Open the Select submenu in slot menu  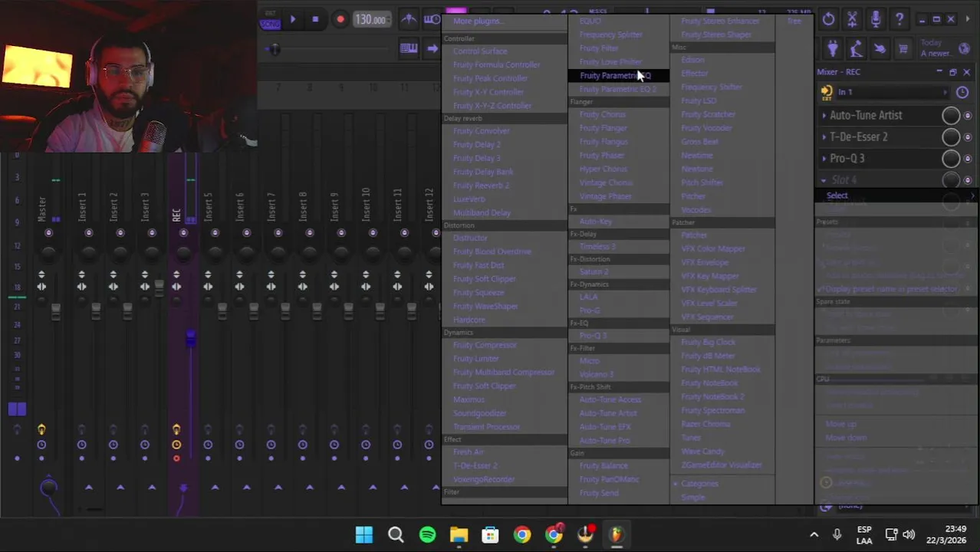pyautogui.click(x=896, y=195)
